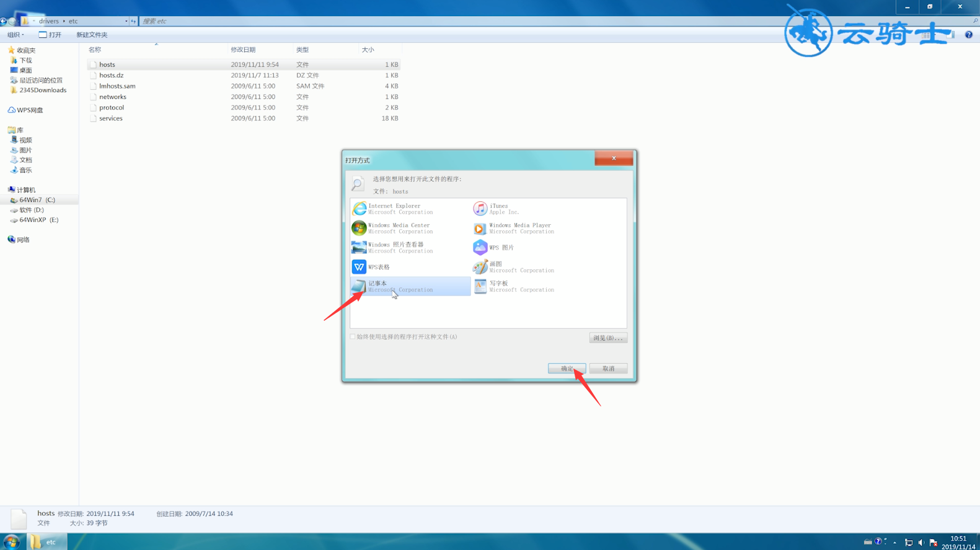
Task: Open Explorer help via the question mark icon
Action: pyautogui.click(x=969, y=35)
